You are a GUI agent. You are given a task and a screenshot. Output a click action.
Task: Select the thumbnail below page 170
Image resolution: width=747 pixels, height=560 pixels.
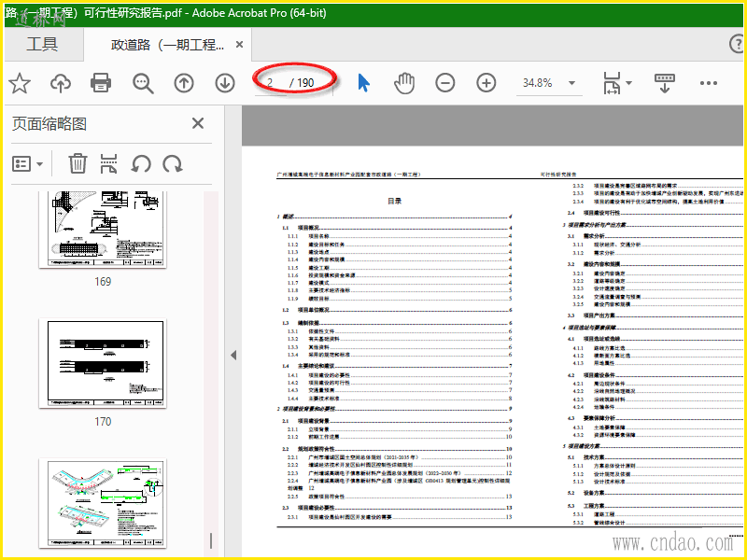(x=103, y=503)
